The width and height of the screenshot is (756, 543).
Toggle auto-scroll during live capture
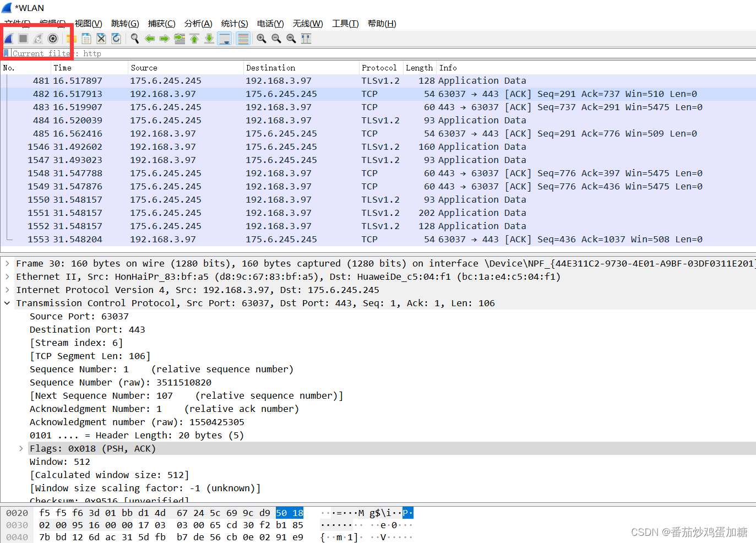coord(225,39)
